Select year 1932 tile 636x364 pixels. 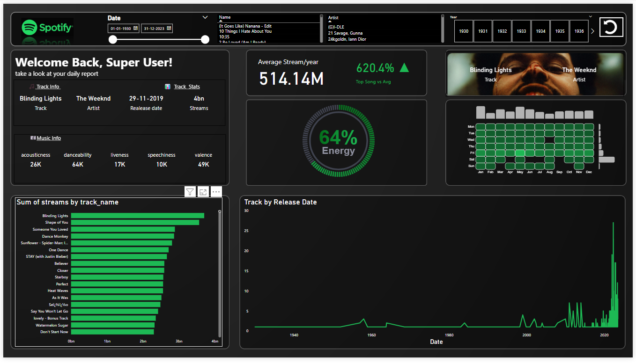[502, 31]
